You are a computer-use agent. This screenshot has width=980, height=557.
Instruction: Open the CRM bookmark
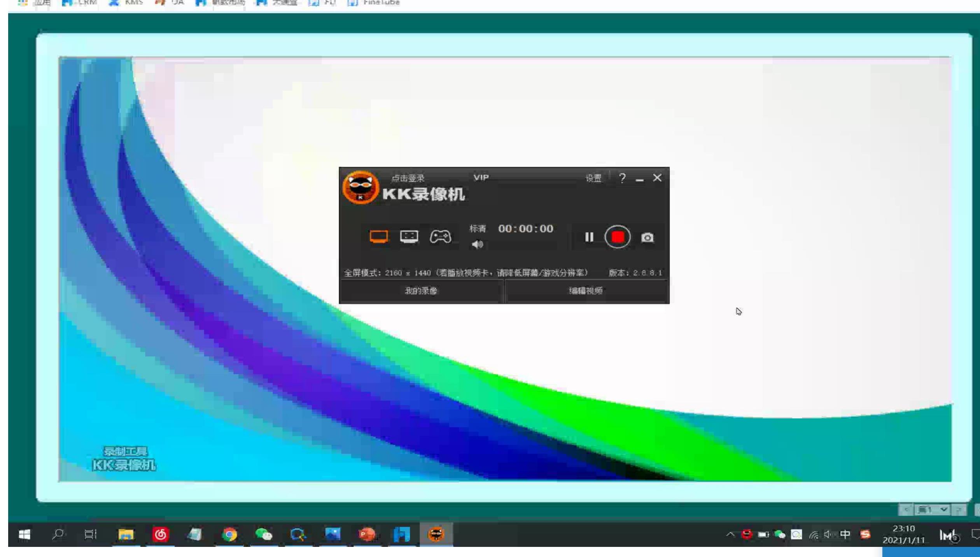[80, 3]
